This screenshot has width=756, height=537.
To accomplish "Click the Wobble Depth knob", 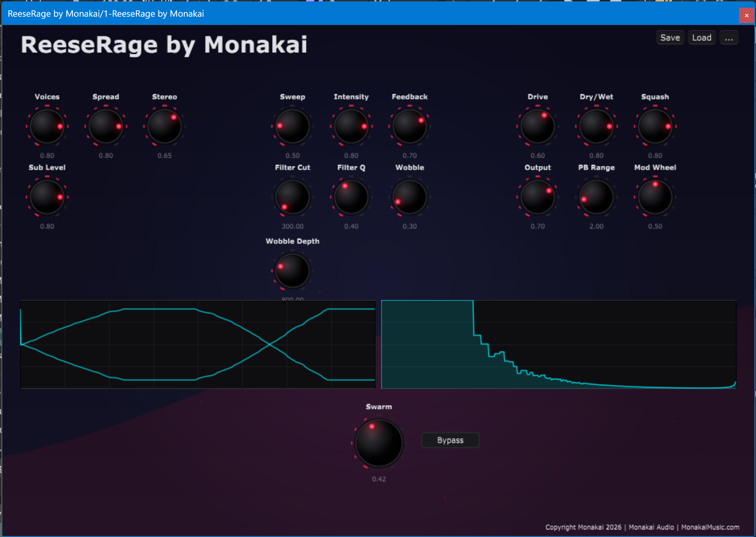I will pyautogui.click(x=292, y=271).
